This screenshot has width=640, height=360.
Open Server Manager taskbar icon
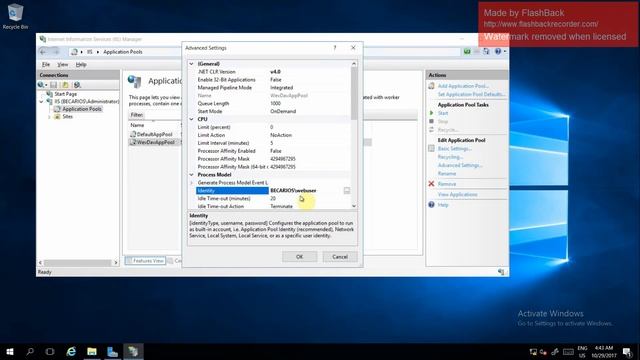point(112,351)
